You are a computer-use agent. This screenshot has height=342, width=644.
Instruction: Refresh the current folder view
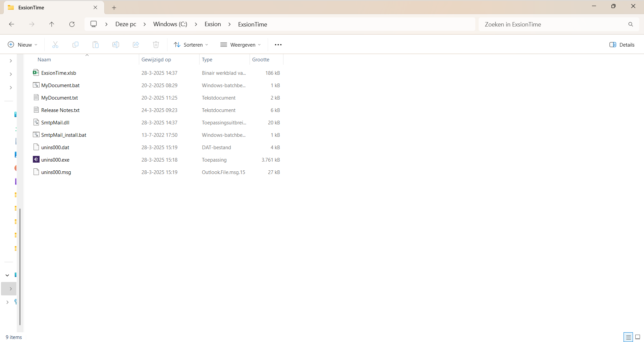click(x=72, y=24)
